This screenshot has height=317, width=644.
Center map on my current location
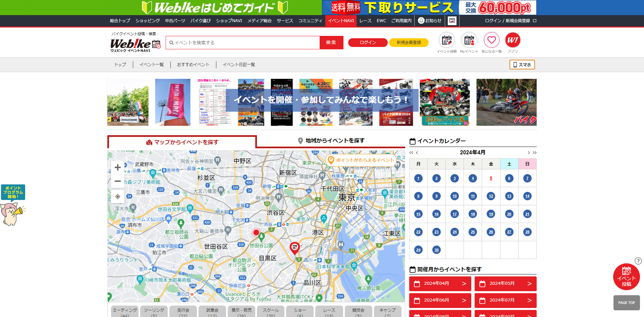click(118, 197)
